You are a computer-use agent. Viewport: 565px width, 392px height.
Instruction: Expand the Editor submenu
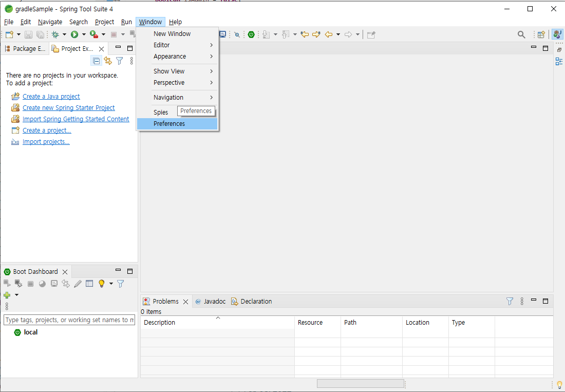(x=177, y=45)
